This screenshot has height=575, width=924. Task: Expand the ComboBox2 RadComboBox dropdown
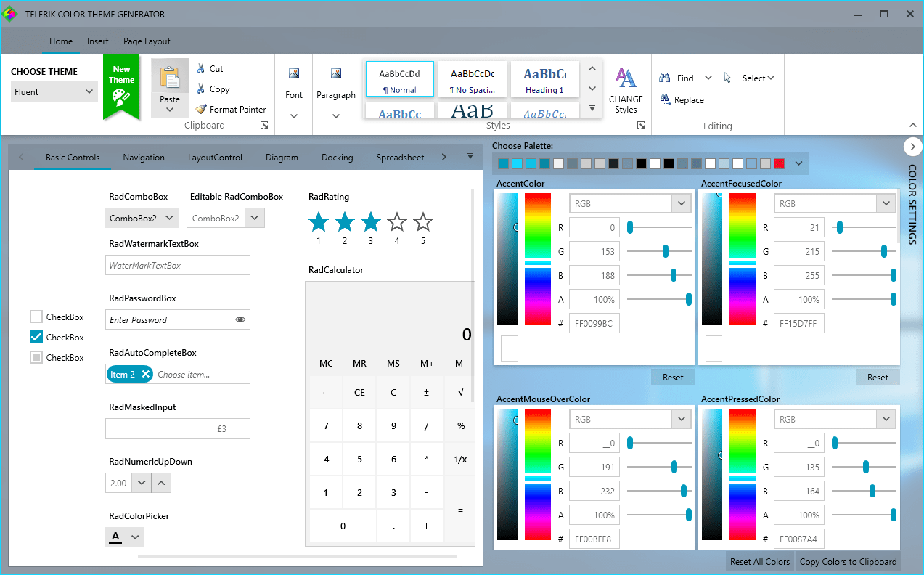click(169, 218)
